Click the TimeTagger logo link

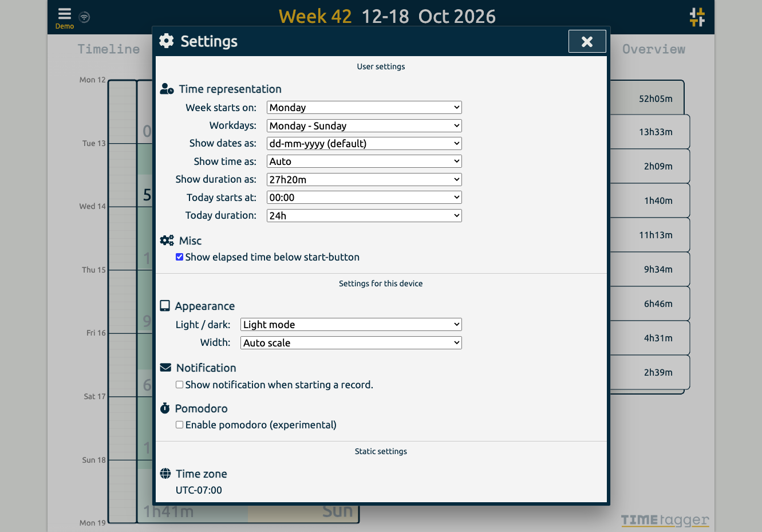(665, 520)
